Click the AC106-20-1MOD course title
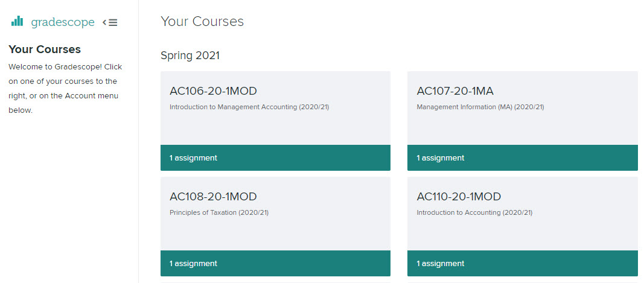Screen dimensions: 644x283 point(213,91)
